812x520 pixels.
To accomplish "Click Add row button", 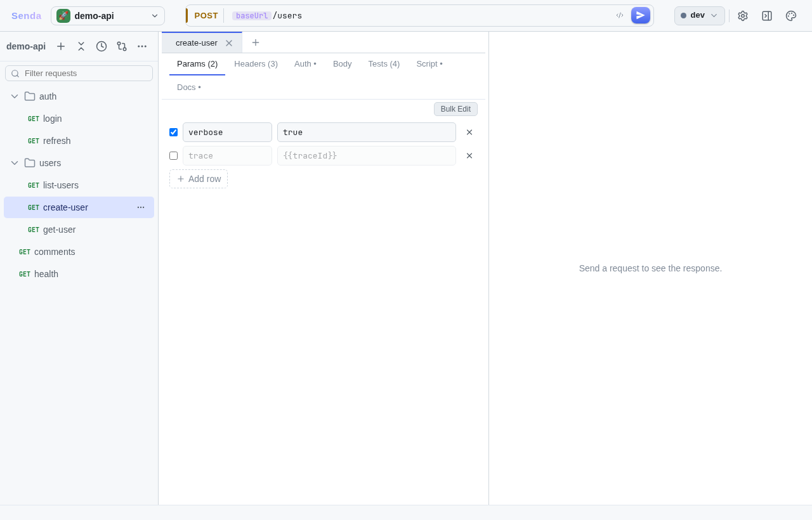I will [x=199, y=179].
